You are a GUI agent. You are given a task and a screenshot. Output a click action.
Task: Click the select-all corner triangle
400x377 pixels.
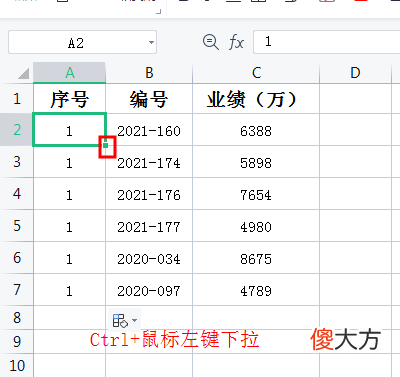(x=23, y=74)
